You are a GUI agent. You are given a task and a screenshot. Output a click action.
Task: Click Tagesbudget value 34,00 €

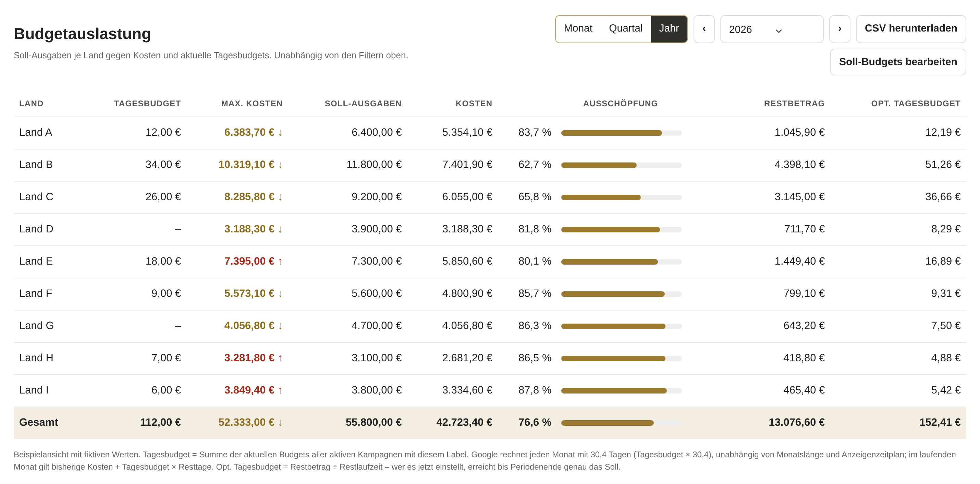(163, 165)
